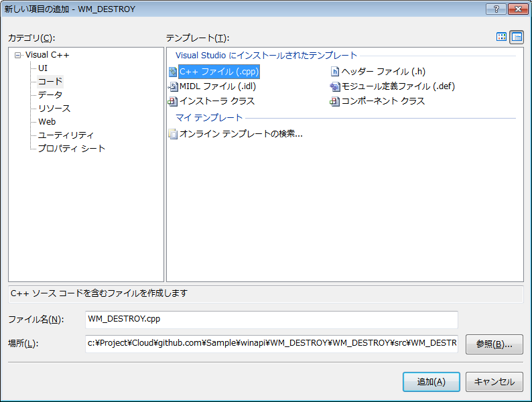
Task: Click the マイ テンプレート group header
Action: (x=209, y=118)
